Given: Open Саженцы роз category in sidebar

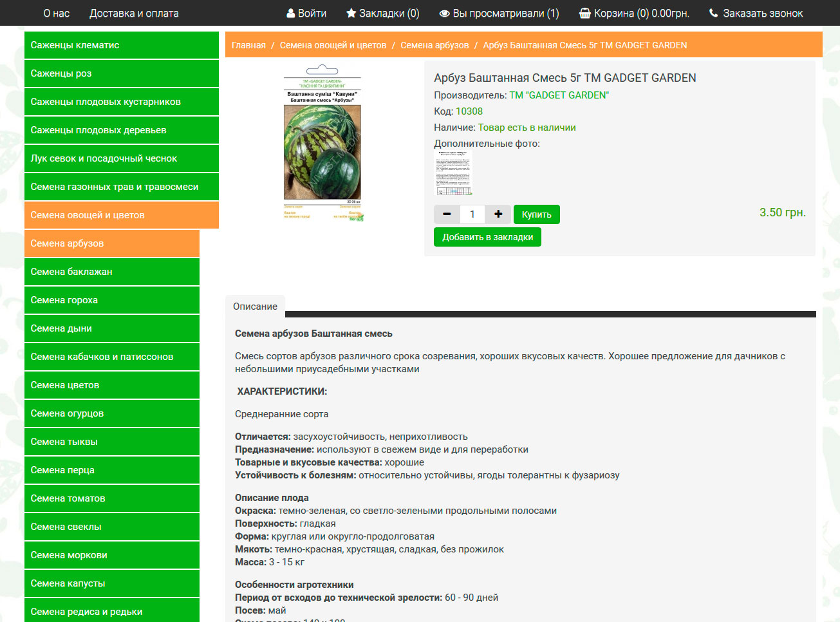Looking at the screenshot, I should click(x=122, y=73).
